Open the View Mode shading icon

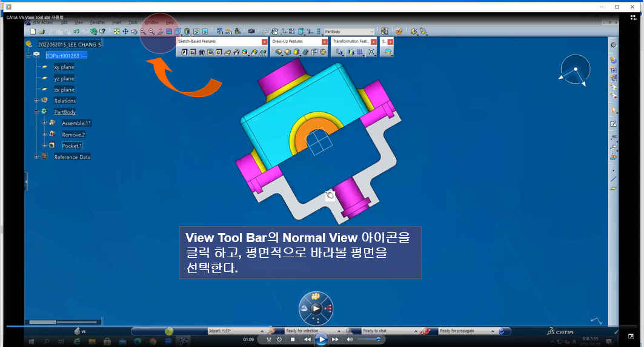[187, 32]
